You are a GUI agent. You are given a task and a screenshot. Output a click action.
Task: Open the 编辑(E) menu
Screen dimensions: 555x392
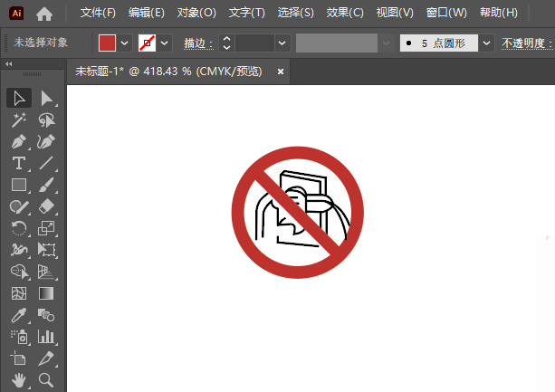147,13
